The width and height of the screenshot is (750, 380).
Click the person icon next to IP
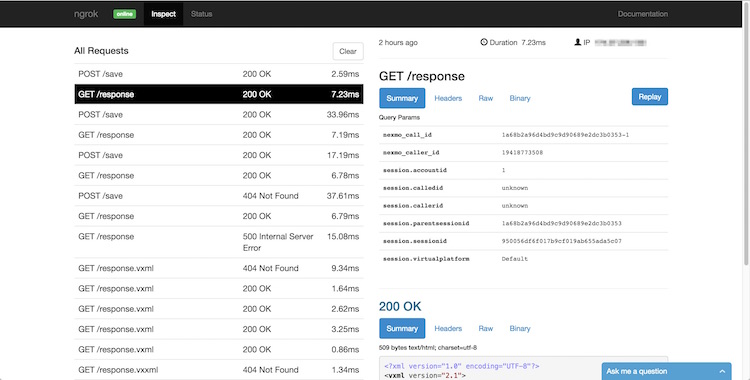[577, 42]
